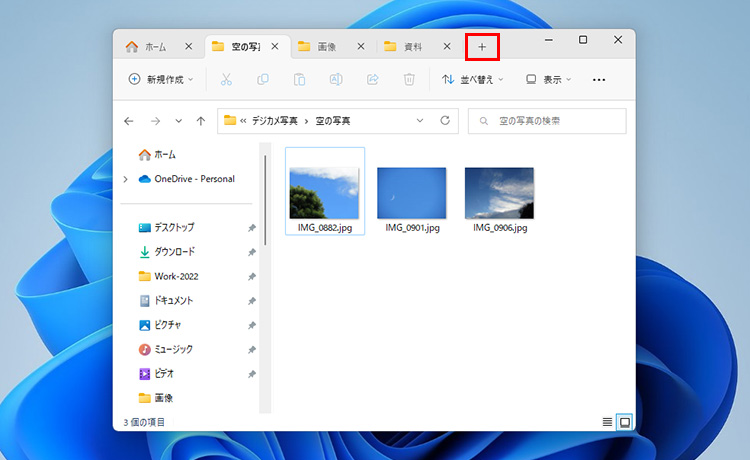750x460 pixels.
Task: Open ダウンロード in the sidebar
Action: pos(174,252)
